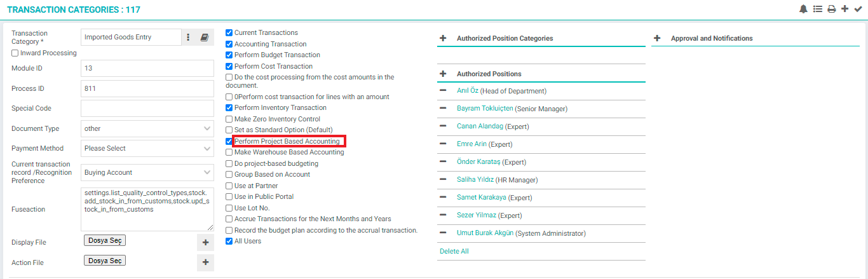Expand the Payment Method dropdown
This screenshot has height=279, width=868.
pyautogui.click(x=147, y=148)
